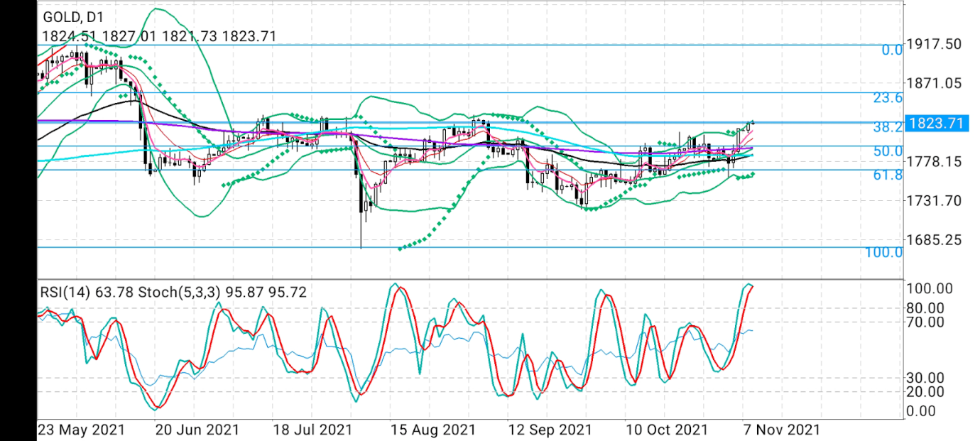Click the 1778.15 price axis label
The width and height of the screenshot is (980, 441).
[x=933, y=162]
